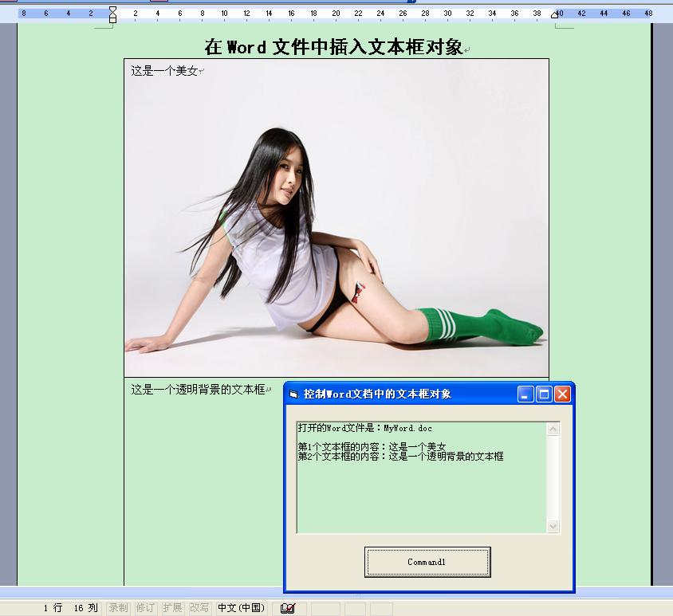Maximize the 控制Word文档中的文本框对象 dialog
673x616 pixels.
tap(544, 394)
